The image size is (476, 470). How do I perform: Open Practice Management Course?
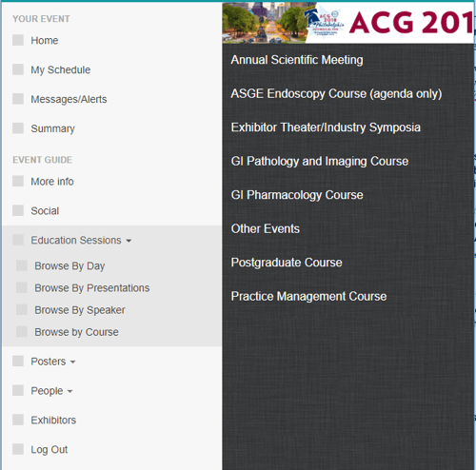[x=308, y=296]
